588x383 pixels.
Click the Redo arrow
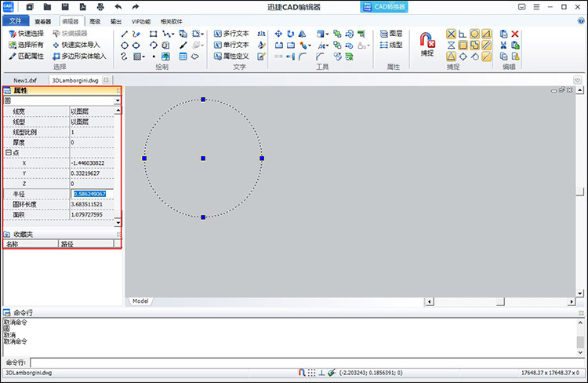(136, 6)
